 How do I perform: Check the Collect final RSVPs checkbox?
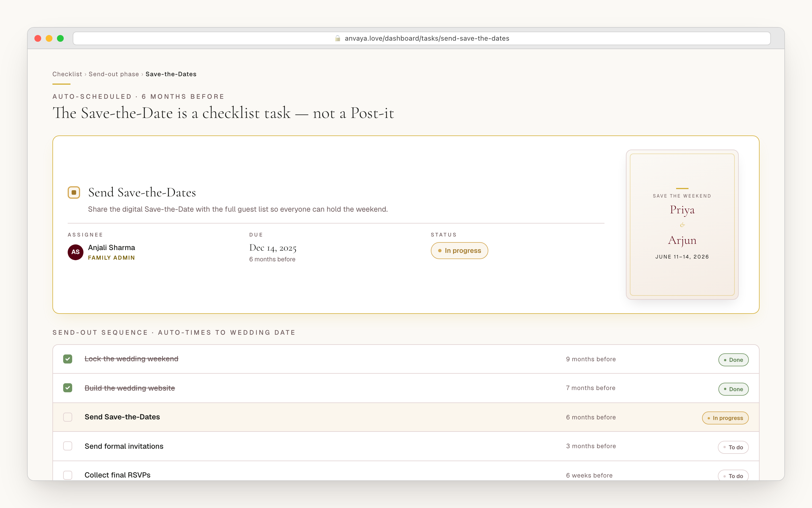pos(68,475)
